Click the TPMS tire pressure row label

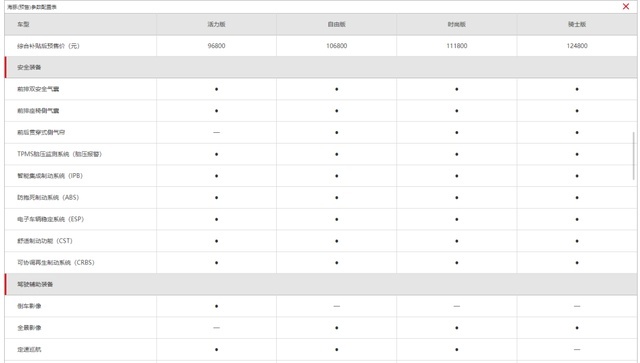59,154
